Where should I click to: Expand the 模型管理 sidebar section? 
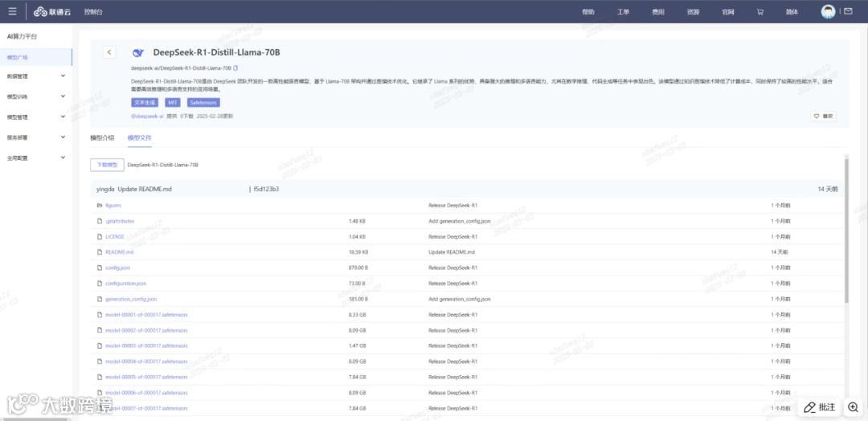pyautogui.click(x=36, y=116)
